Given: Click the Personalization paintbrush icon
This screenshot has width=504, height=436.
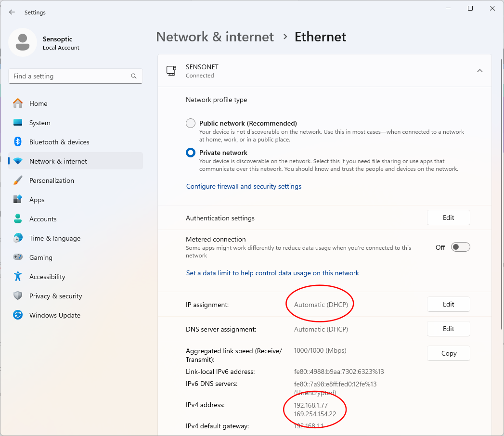Looking at the screenshot, I should pos(18,180).
